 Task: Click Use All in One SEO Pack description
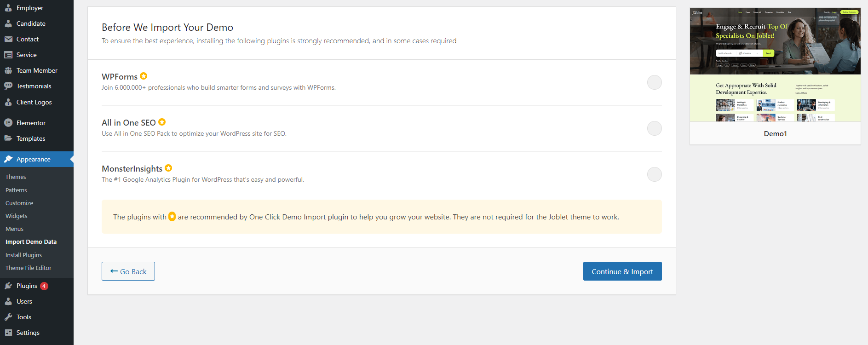pyautogui.click(x=194, y=133)
